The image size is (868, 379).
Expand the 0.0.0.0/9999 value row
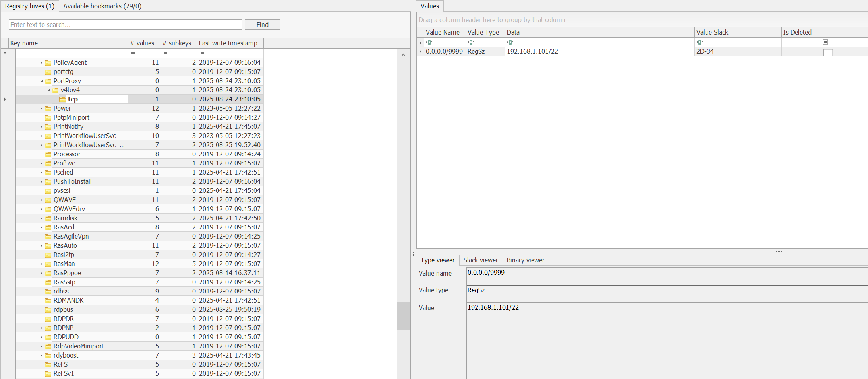tap(421, 51)
